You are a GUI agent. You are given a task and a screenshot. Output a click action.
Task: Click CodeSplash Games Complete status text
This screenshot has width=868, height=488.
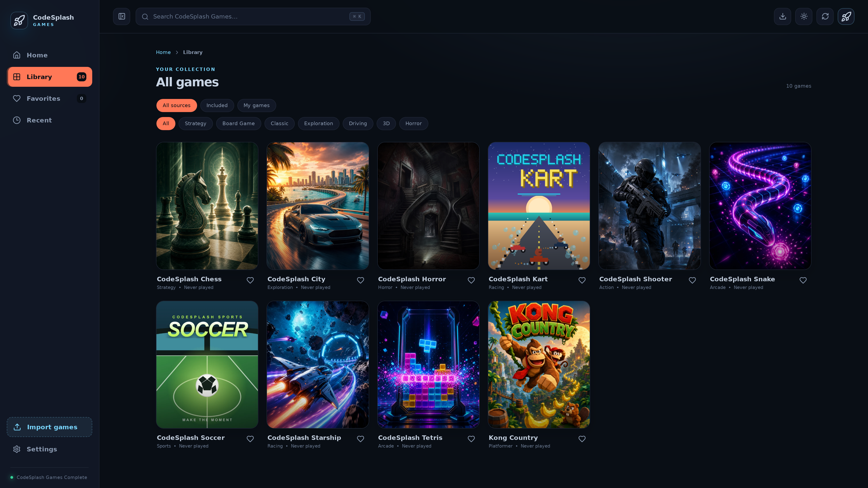(x=52, y=477)
